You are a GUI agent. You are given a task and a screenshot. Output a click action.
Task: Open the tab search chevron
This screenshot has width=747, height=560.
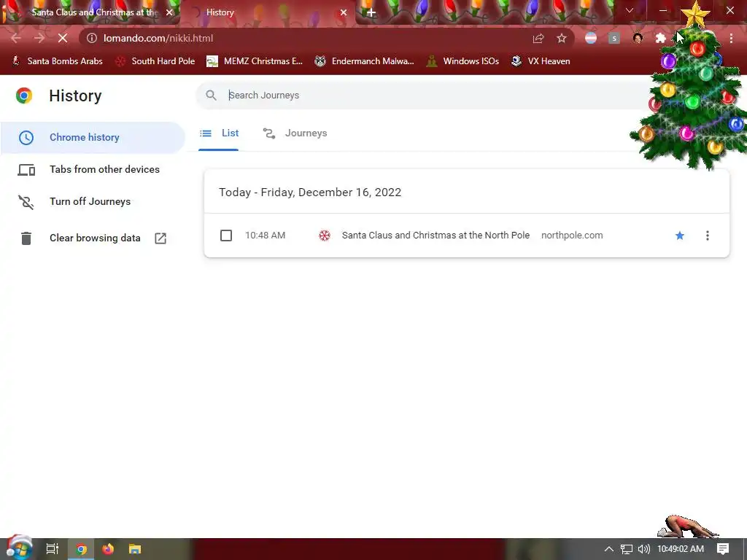tap(630, 10)
